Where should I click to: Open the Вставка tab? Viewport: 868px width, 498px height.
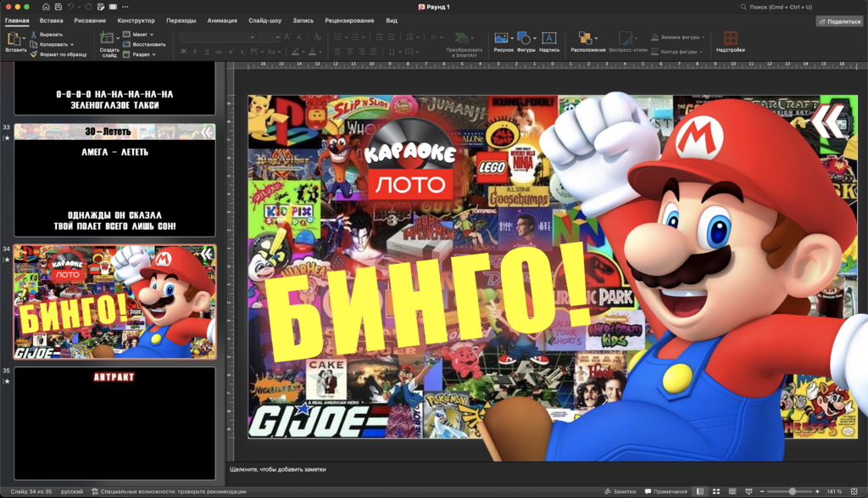[52, 20]
